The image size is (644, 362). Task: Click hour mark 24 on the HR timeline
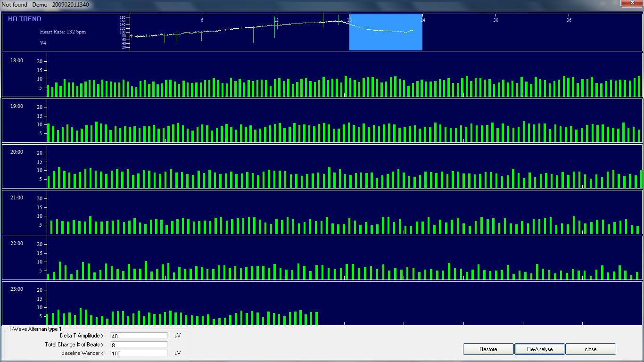point(423,20)
